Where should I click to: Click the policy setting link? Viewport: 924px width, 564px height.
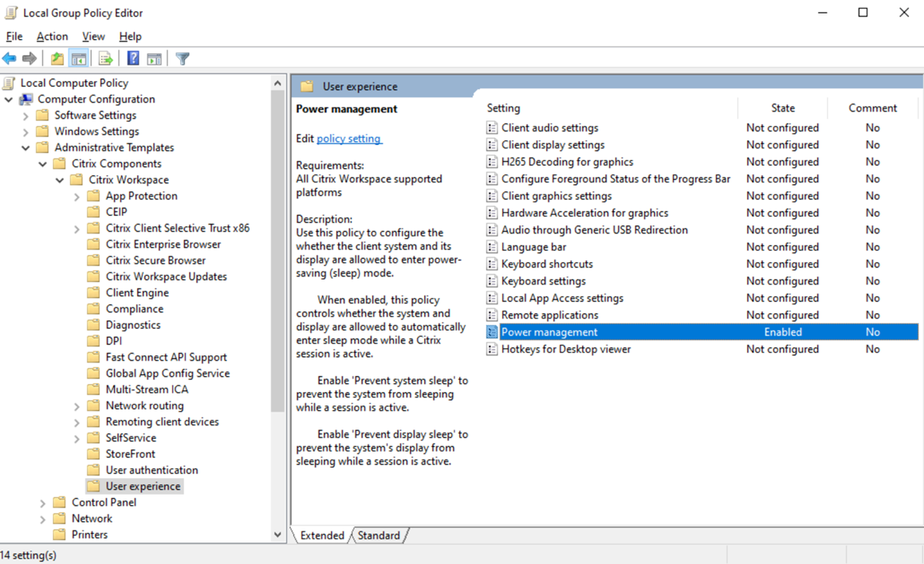click(x=349, y=139)
